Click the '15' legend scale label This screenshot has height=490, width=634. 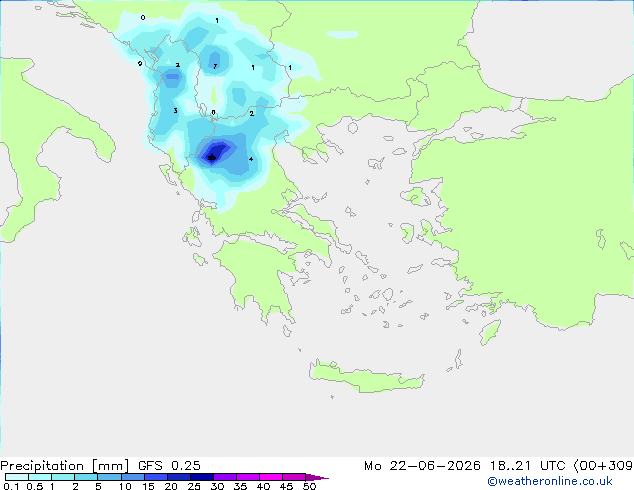(148, 486)
